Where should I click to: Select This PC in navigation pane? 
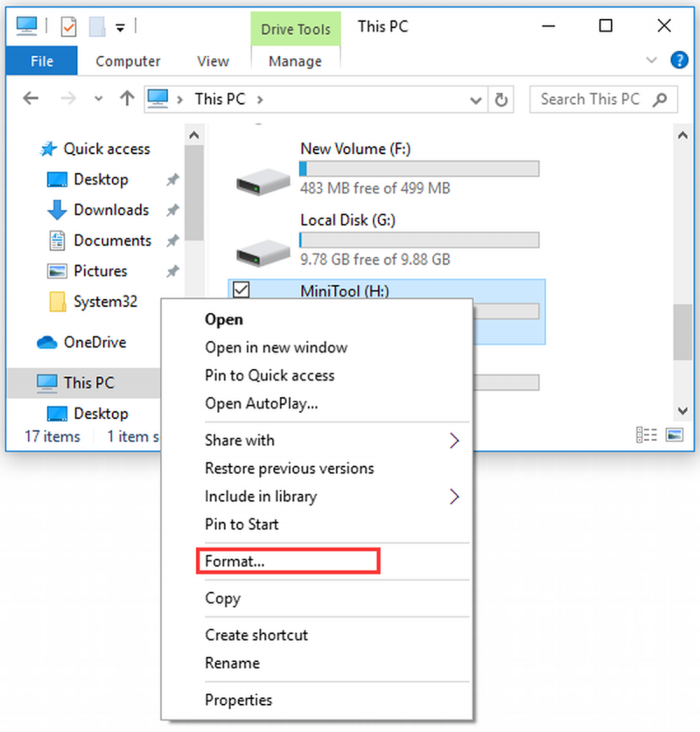(x=88, y=383)
